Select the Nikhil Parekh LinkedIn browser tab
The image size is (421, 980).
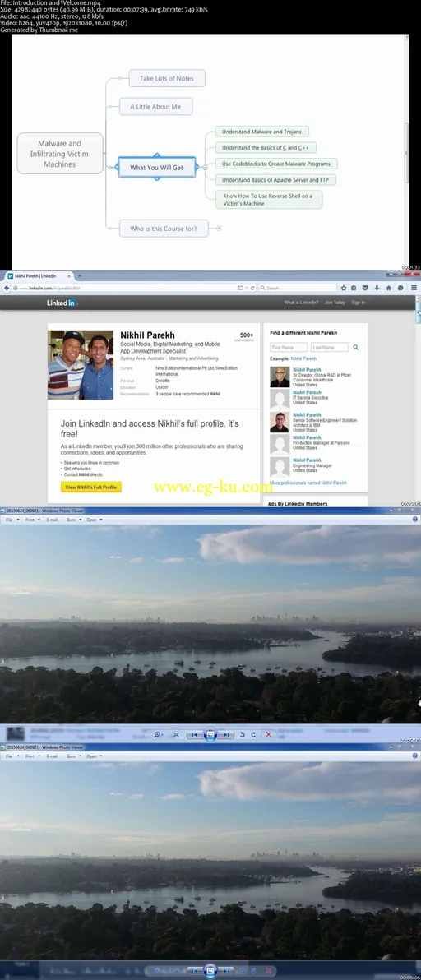click(39, 275)
